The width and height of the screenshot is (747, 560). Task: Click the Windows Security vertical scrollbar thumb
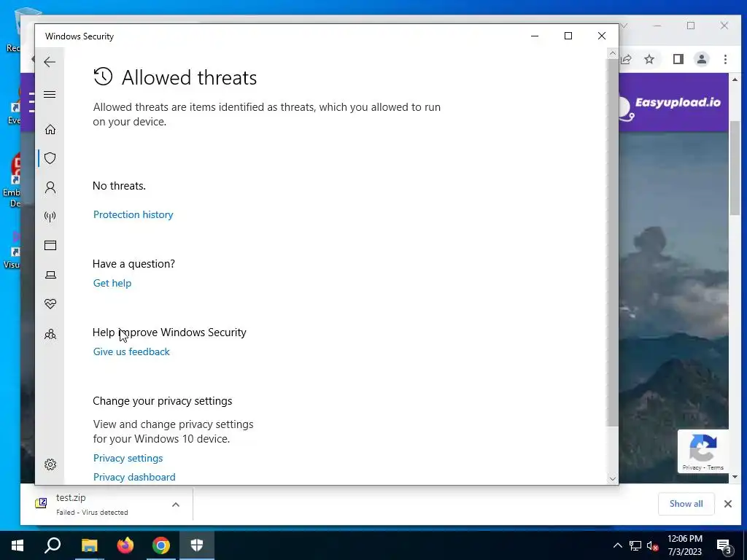613,243
